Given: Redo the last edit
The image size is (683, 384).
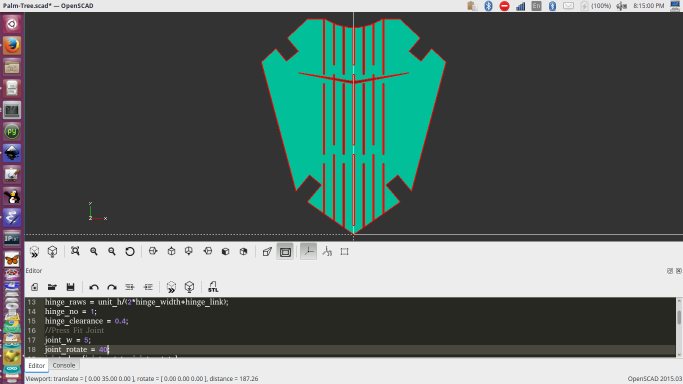Looking at the screenshot, I should point(112,287).
